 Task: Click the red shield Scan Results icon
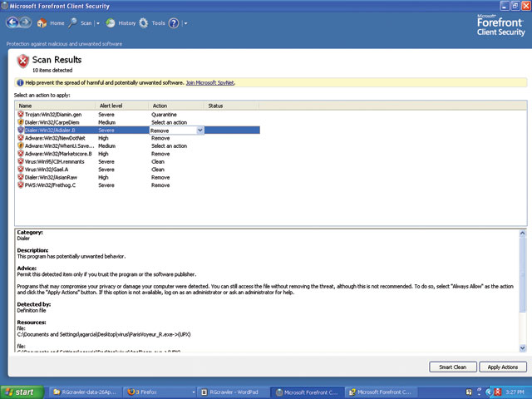(22, 62)
